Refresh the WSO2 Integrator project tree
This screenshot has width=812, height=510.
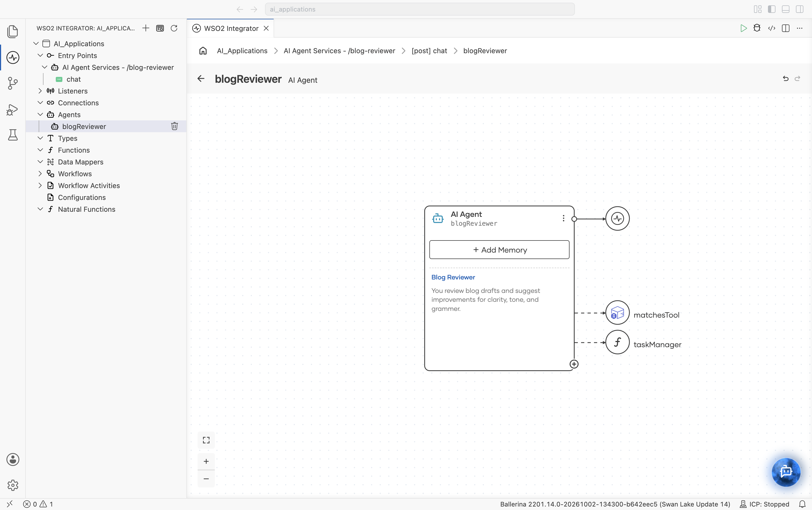pyautogui.click(x=174, y=28)
